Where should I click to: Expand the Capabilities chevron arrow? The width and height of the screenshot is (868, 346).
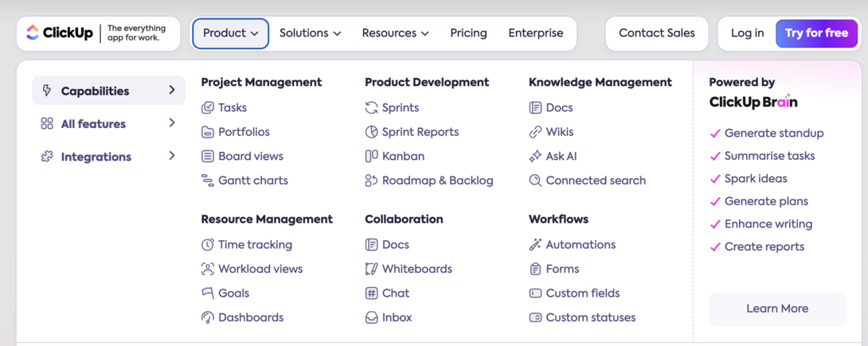pos(171,90)
